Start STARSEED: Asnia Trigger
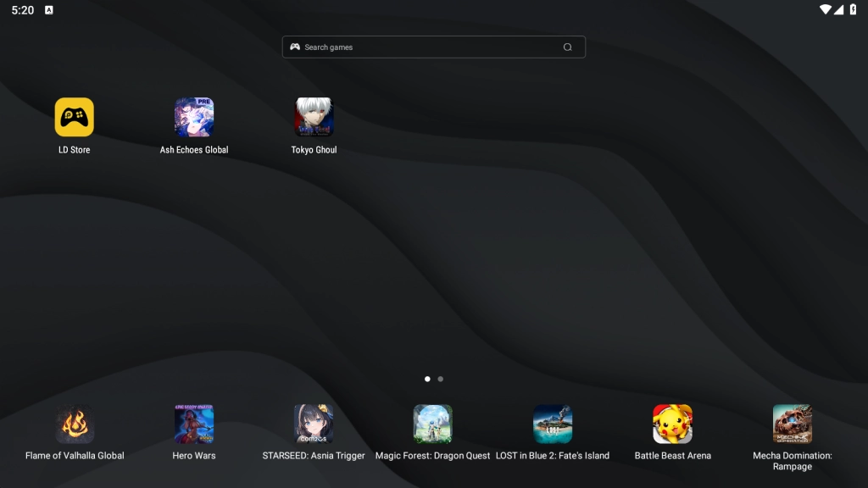The image size is (868, 488). click(314, 424)
